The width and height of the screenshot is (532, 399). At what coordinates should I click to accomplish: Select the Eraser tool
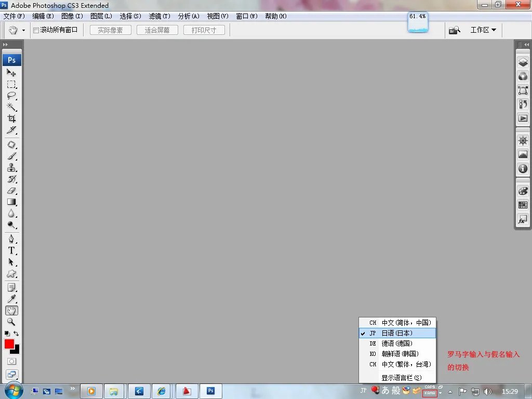11,191
